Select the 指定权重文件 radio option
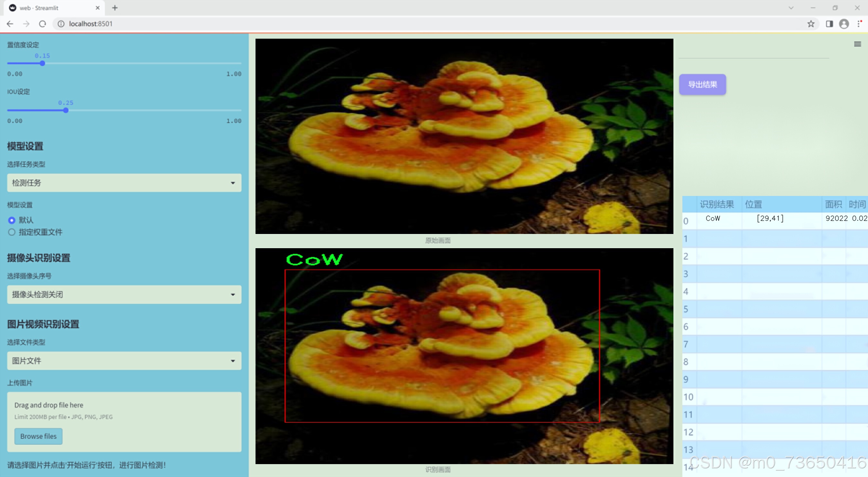This screenshot has height=477, width=868. click(x=12, y=232)
